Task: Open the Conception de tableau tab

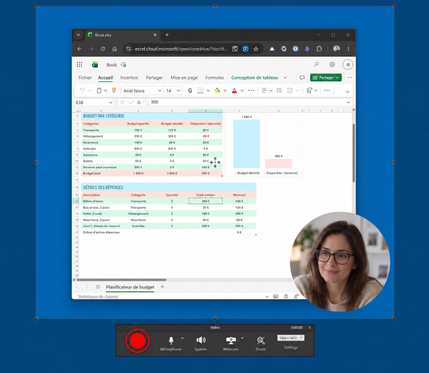Action: point(255,77)
